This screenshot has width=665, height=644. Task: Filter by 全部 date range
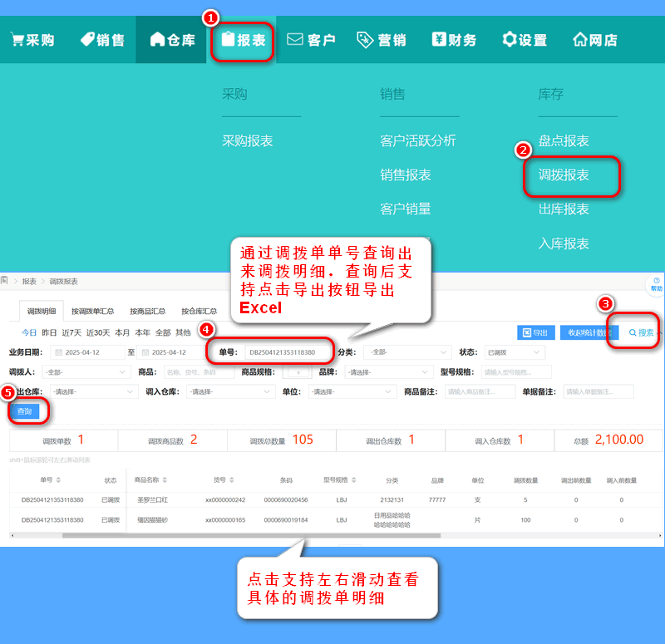(163, 333)
